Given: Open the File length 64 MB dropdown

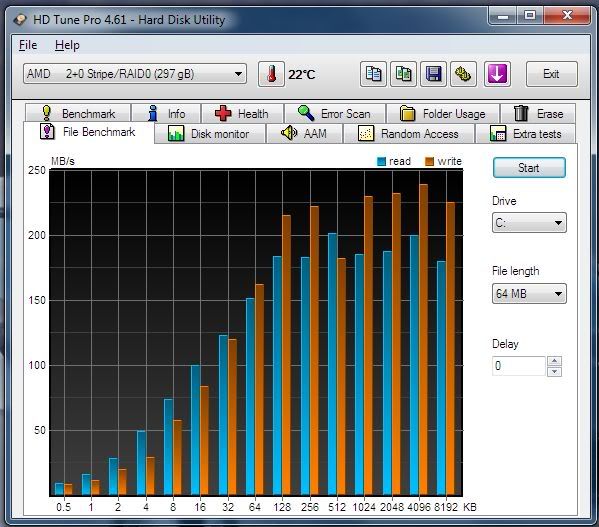Looking at the screenshot, I should click(x=529, y=294).
